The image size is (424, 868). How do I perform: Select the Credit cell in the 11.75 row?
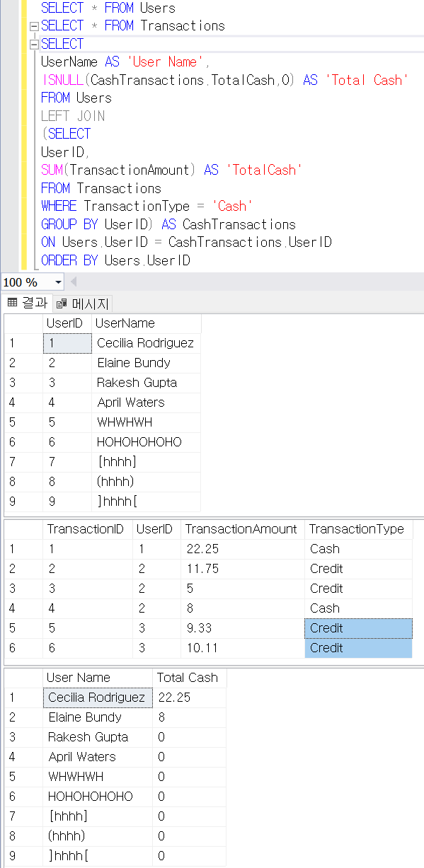click(x=358, y=569)
